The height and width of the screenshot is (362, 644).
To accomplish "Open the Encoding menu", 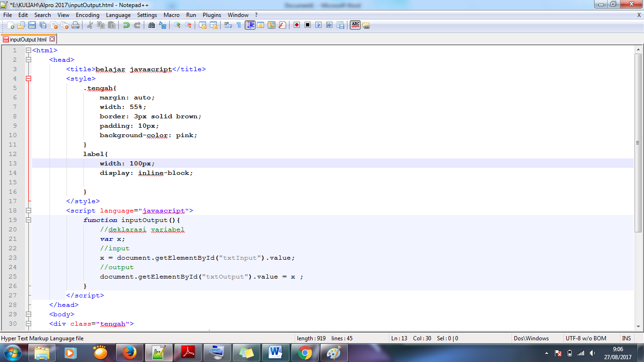I will pos(87,15).
